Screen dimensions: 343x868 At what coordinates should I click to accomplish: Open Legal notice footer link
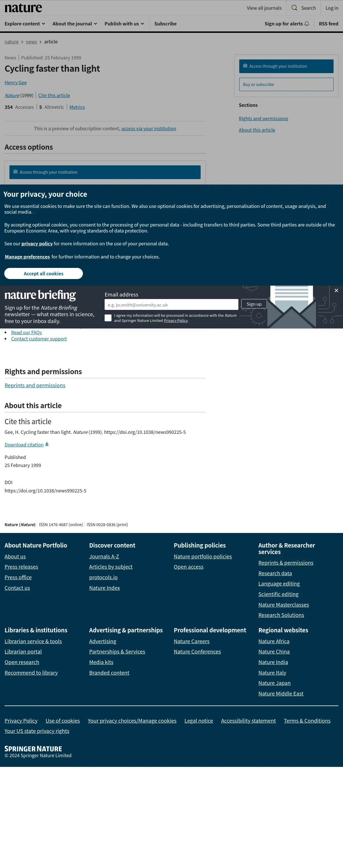pyautogui.click(x=199, y=721)
